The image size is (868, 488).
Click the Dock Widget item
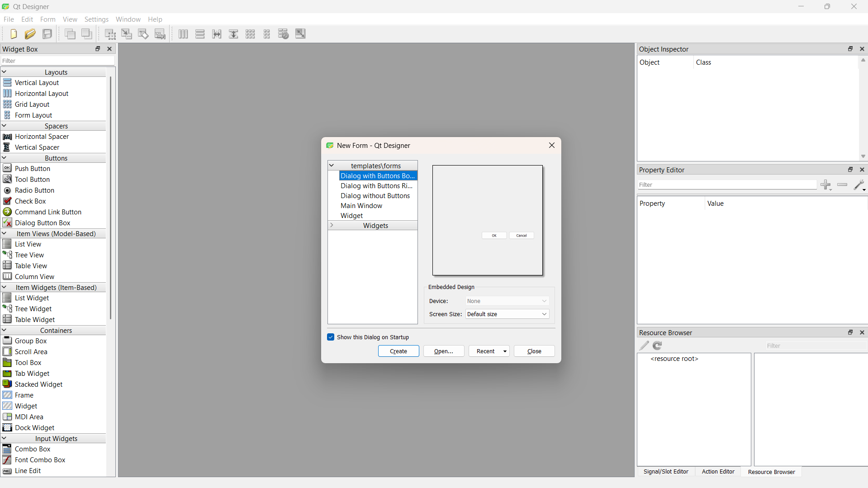[x=34, y=428]
